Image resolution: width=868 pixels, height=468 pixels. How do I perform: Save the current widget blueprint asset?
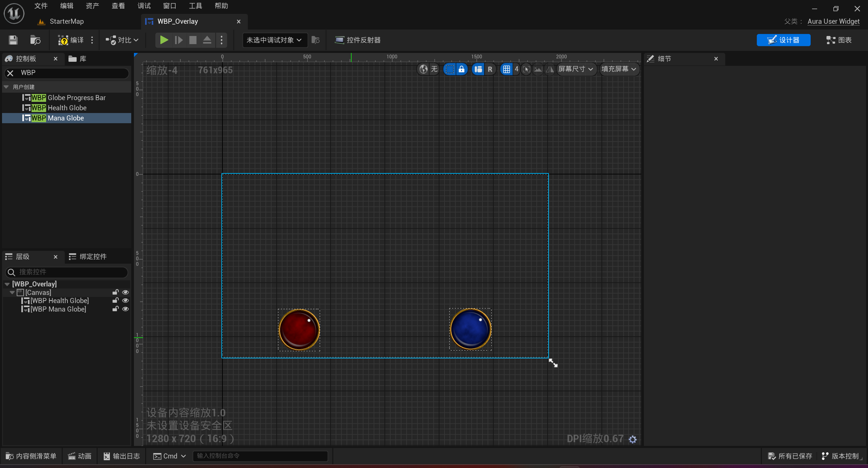(13, 40)
